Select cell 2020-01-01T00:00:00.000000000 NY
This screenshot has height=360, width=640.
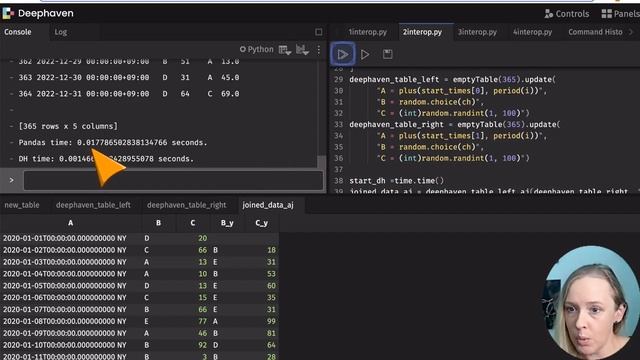65,238
